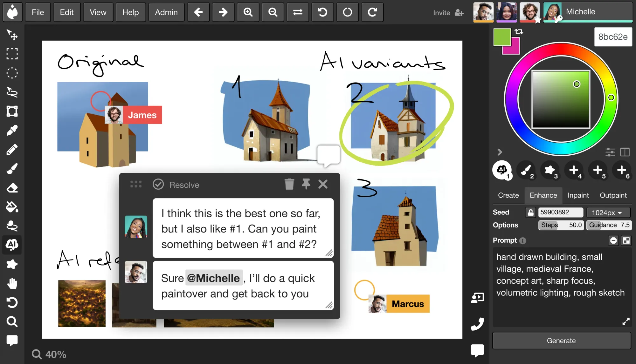Click the Transform tool icon
This screenshot has width=636, height=364.
12,111
